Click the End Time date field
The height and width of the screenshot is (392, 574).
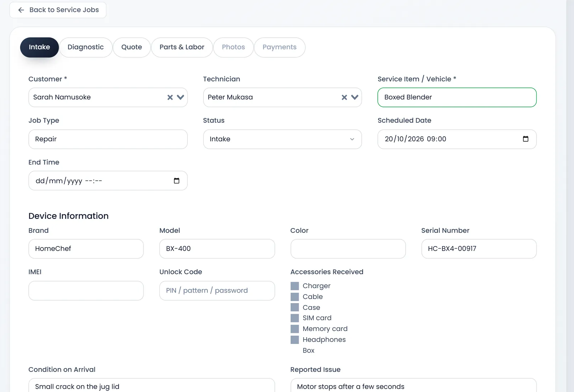[x=108, y=181]
